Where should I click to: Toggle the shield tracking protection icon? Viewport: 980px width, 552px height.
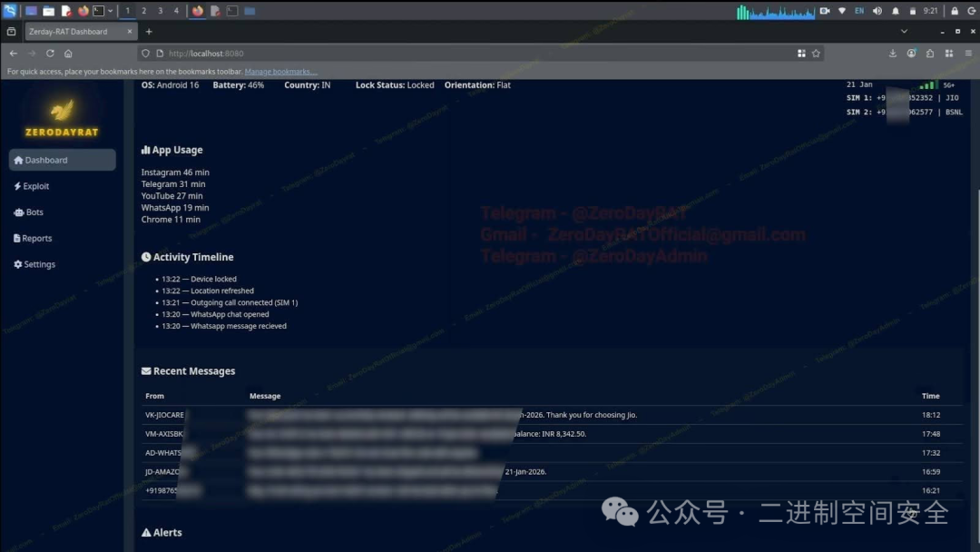(x=145, y=53)
